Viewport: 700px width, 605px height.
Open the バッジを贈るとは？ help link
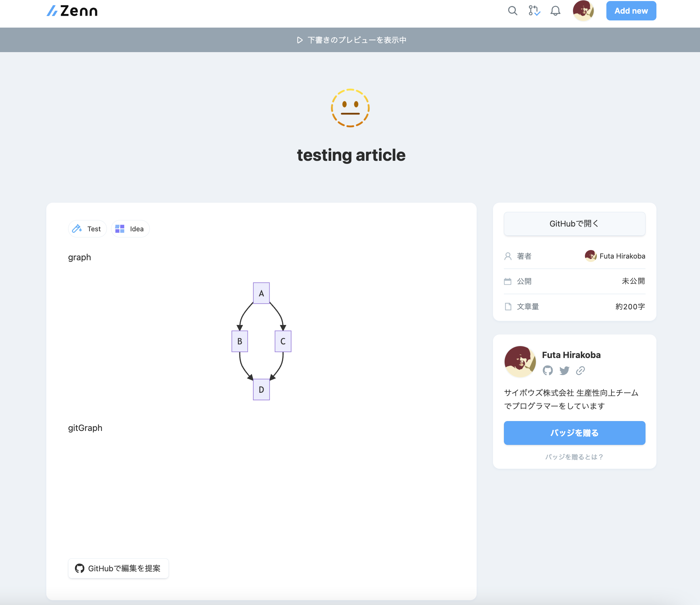tap(574, 457)
